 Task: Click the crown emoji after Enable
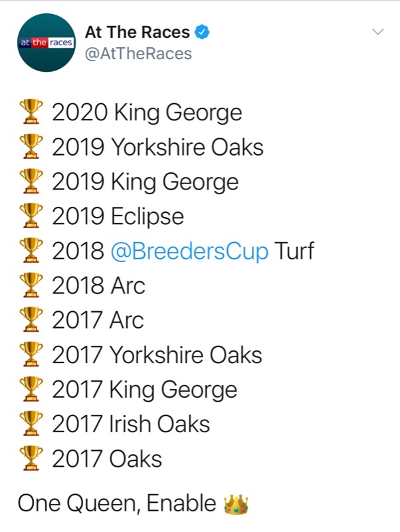coord(236,504)
